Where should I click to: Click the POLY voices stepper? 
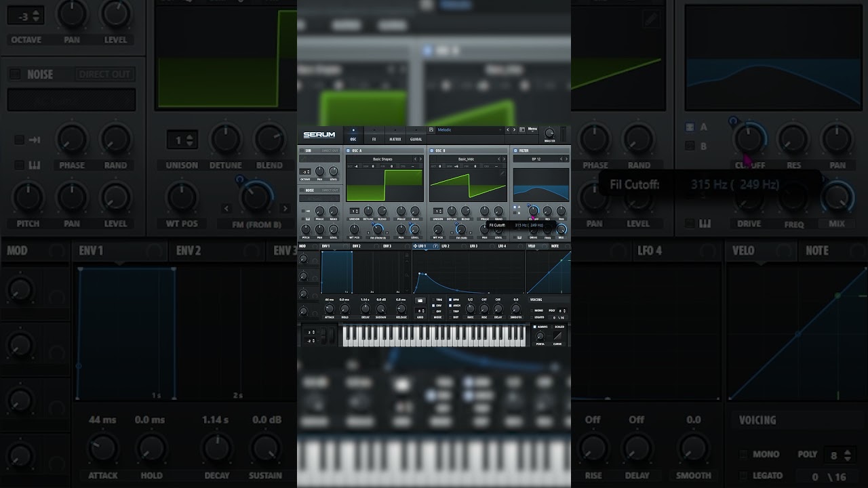tap(562, 311)
